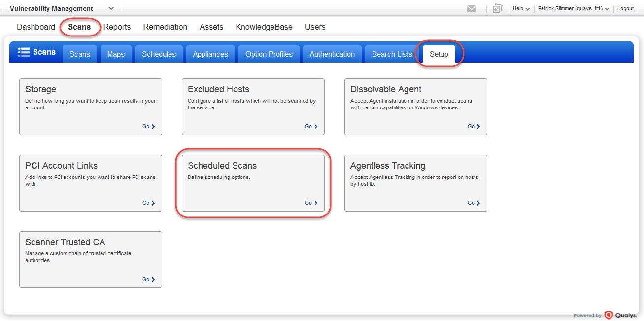Open Scanner Trusted CA settings via Go
This screenshot has width=644, height=321.
click(148, 279)
